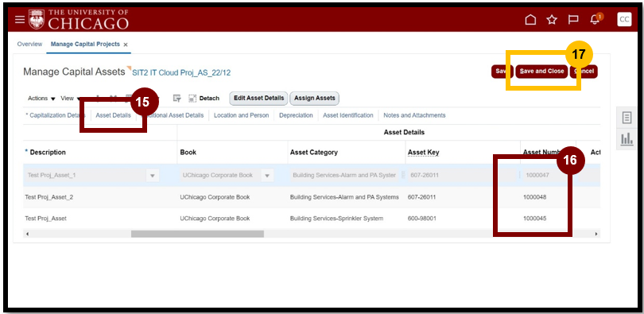Click Save and Close

pyautogui.click(x=541, y=72)
